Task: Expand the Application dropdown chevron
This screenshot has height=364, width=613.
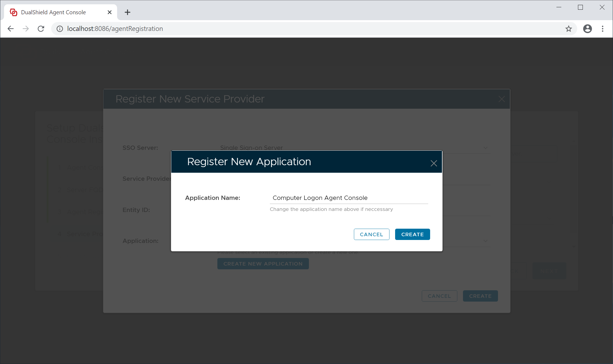Action: [485, 241]
